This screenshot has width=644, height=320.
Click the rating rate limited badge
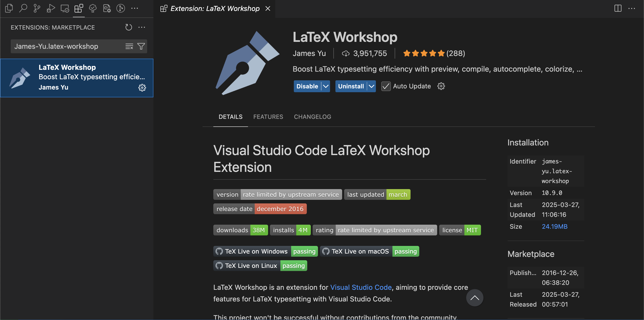[375, 230]
